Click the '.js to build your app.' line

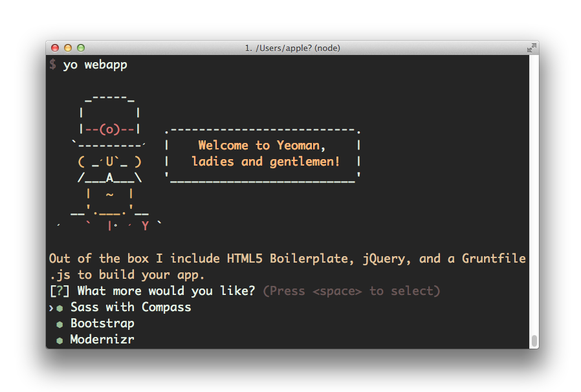click(x=127, y=275)
